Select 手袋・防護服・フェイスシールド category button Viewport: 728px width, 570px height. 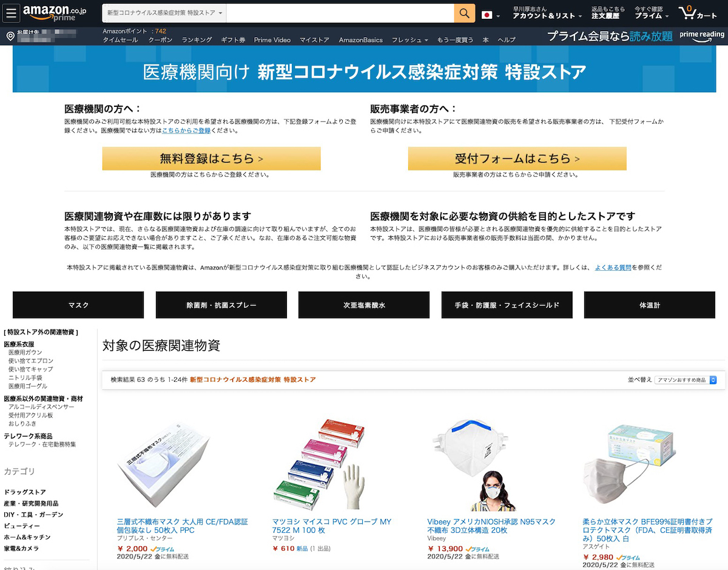[x=507, y=305]
